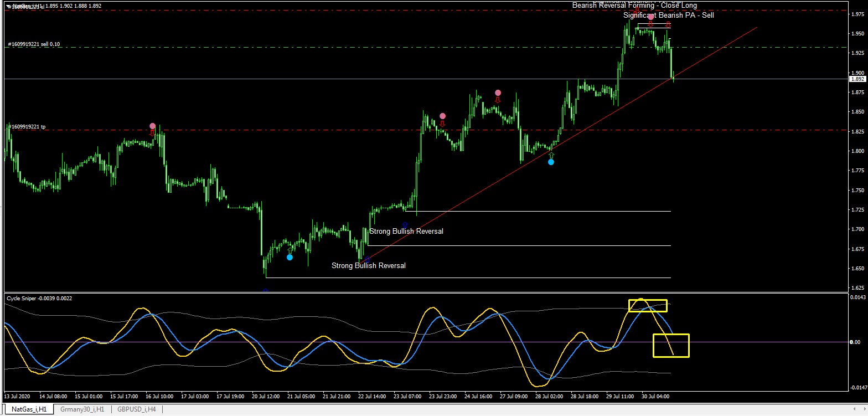Click the "22 Jul 14:00" time label
868x416 pixels.
point(372,397)
